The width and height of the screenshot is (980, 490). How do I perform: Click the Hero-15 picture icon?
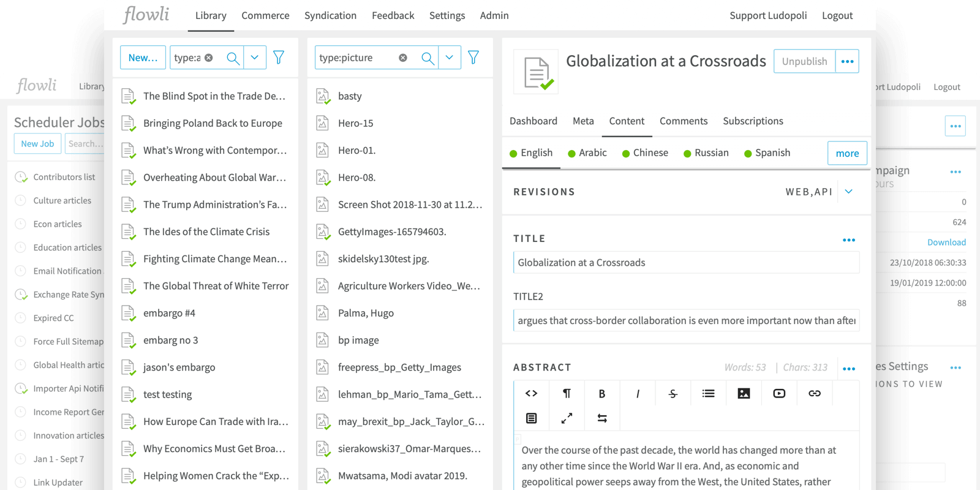point(323,123)
